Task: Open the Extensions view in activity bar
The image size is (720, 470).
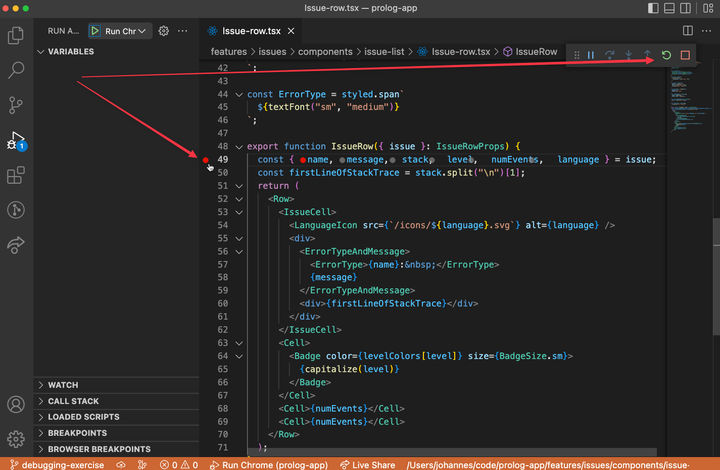Action: coord(16,176)
